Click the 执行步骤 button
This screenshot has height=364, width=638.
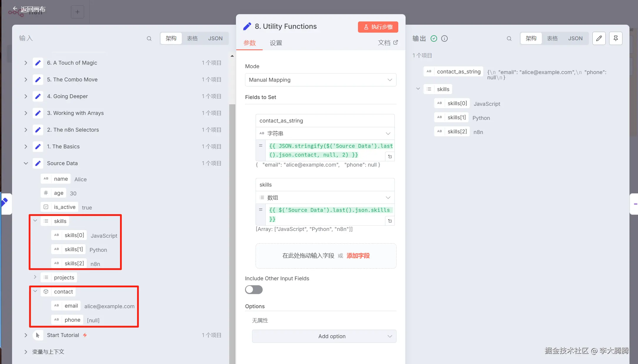(378, 27)
